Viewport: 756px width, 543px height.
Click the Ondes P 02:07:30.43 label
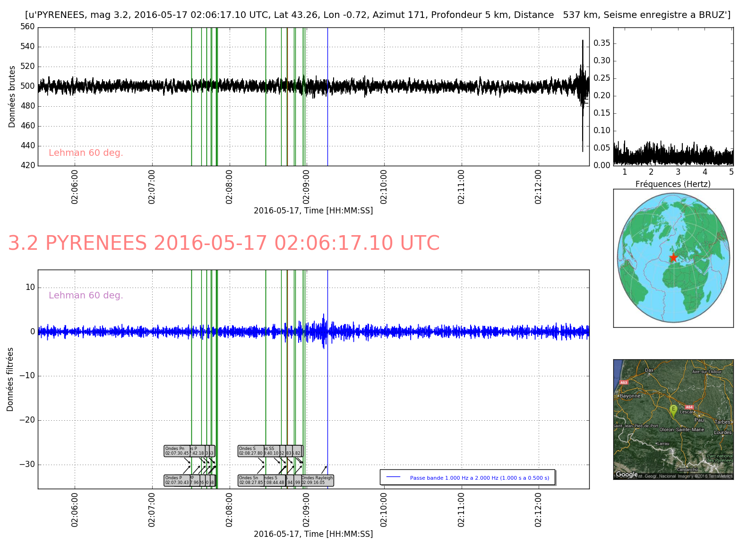click(177, 480)
